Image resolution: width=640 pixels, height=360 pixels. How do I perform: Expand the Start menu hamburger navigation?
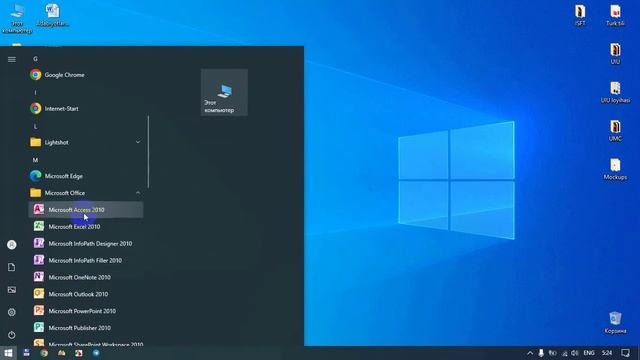pos(12,60)
